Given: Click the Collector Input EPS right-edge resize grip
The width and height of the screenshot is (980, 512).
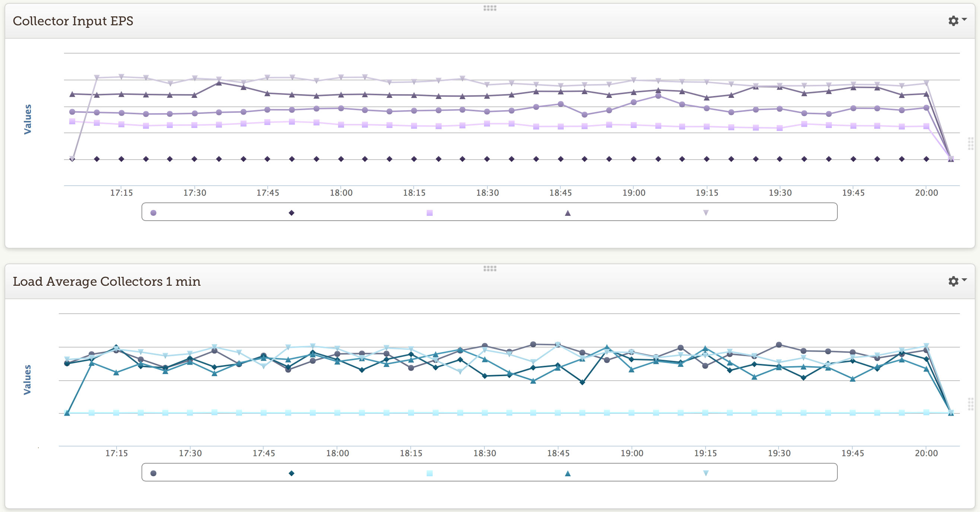Looking at the screenshot, I should [x=970, y=144].
